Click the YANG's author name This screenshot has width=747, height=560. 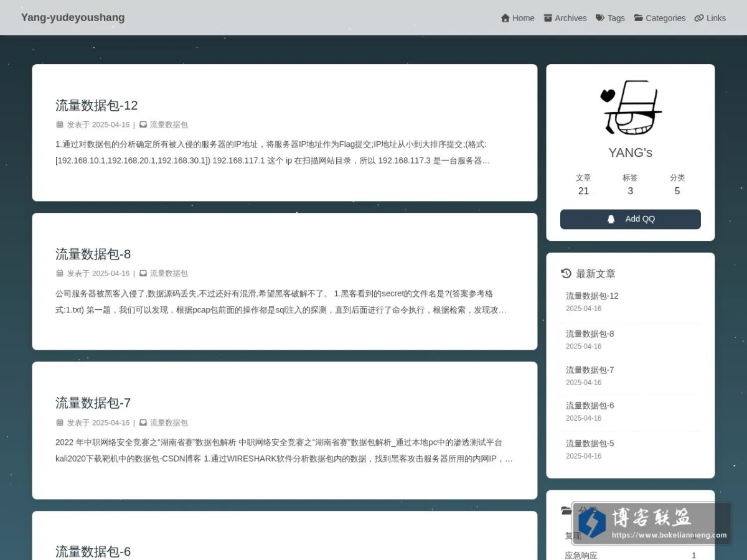click(631, 152)
